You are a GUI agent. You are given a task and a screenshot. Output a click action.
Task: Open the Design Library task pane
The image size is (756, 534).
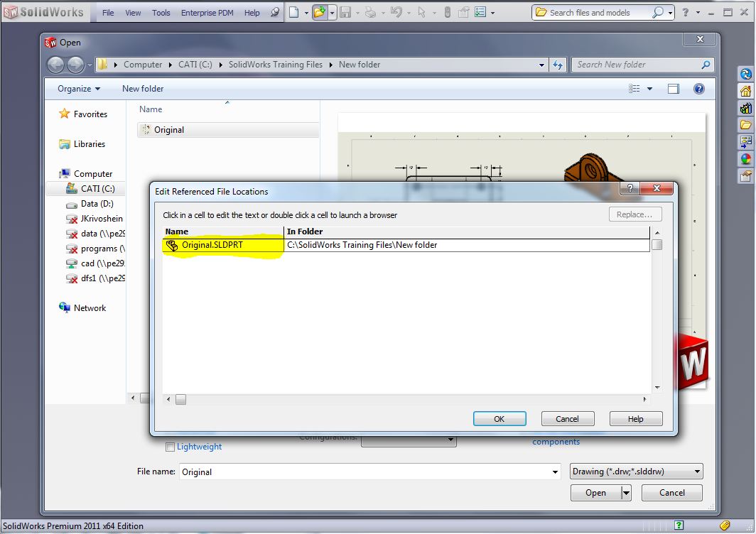click(745, 108)
